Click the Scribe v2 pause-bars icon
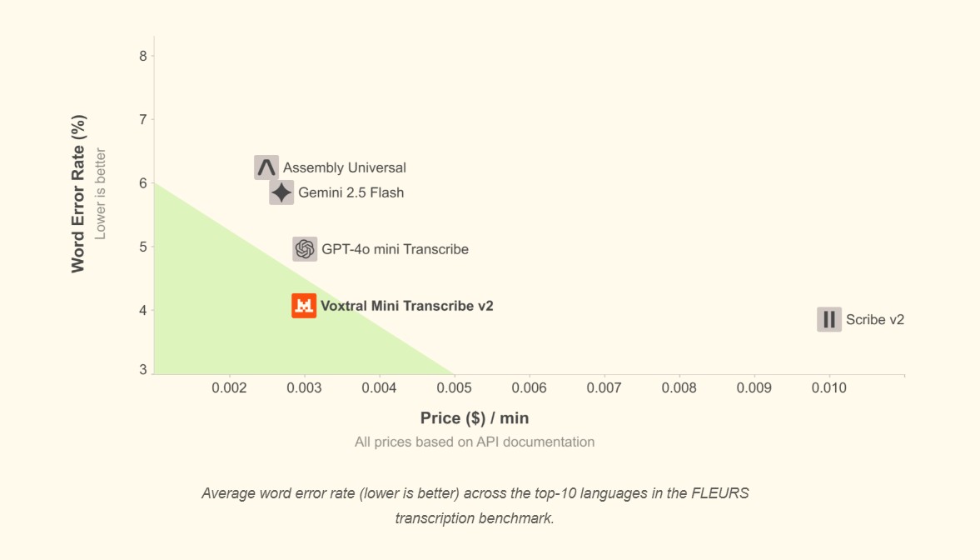The height and width of the screenshot is (560, 980). coord(828,319)
